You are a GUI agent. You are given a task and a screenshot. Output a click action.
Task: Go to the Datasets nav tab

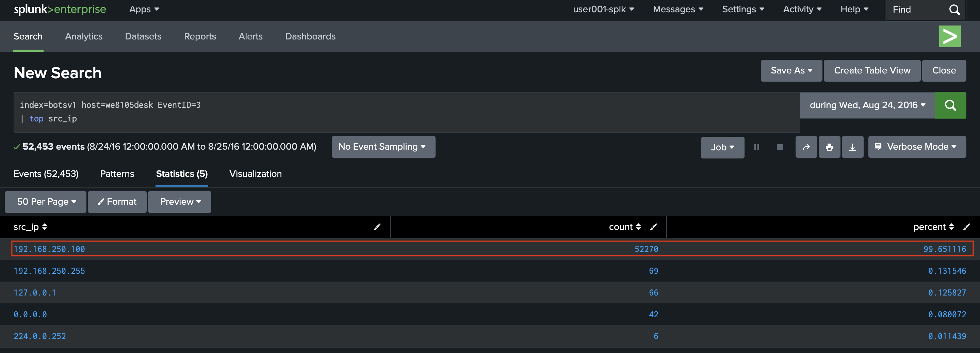pos(143,36)
